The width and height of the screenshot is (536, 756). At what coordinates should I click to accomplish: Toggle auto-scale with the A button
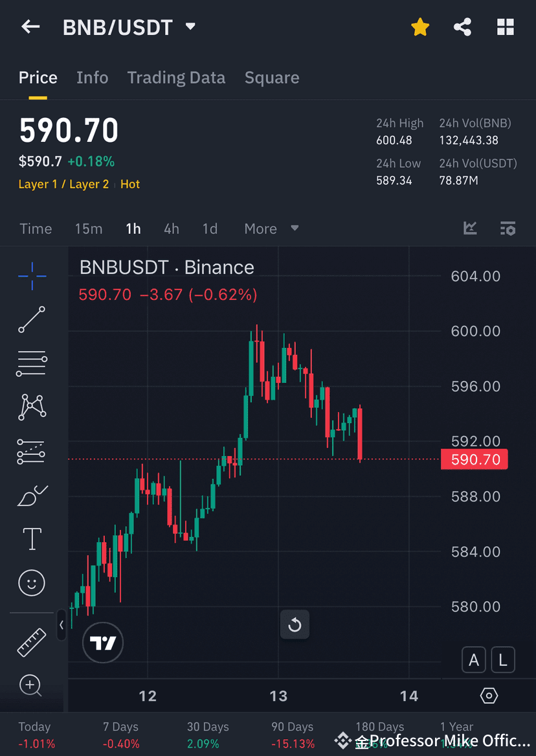tap(473, 659)
